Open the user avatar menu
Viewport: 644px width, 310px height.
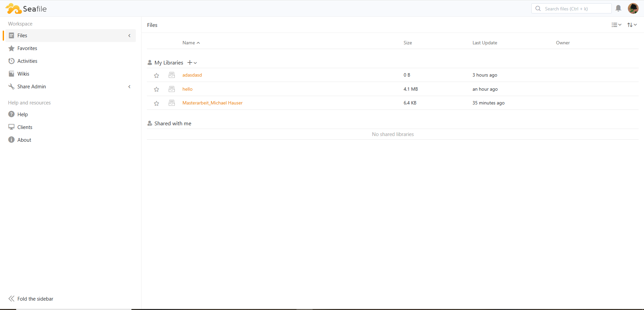633,8
